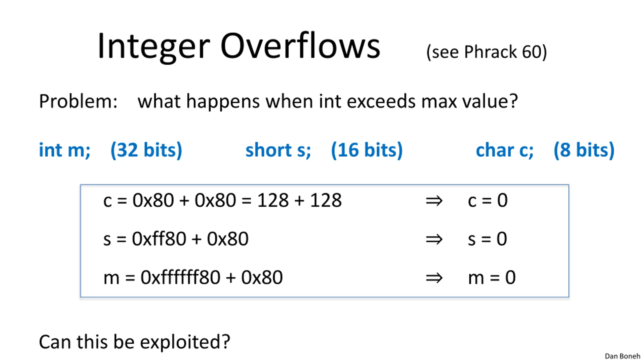This screenshot has height=362, width=644.
Task: Click the blue "short s;" declaration
Action: [x=278, y=150]
